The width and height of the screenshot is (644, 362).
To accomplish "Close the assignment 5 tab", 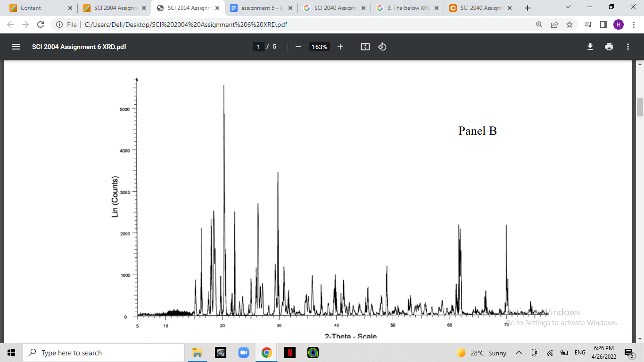I will coord(290,8).
